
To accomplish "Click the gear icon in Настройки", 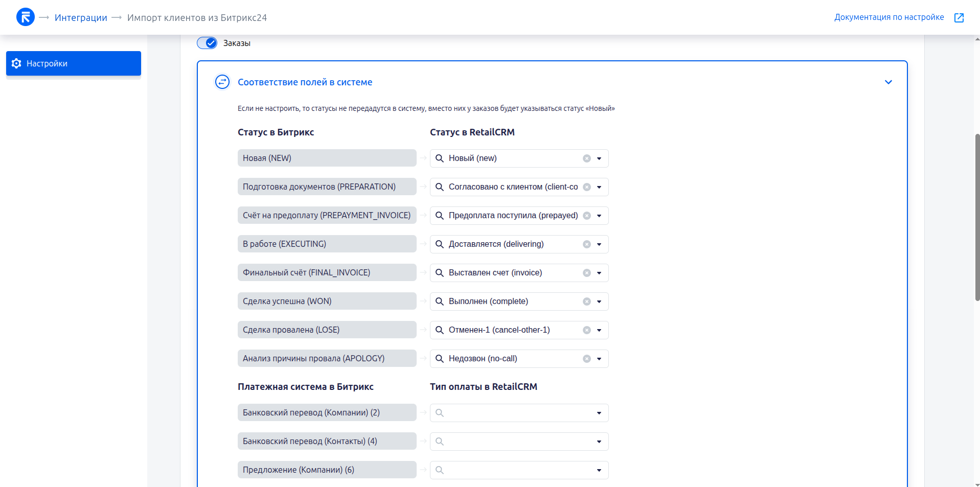I will coord(16,63).
